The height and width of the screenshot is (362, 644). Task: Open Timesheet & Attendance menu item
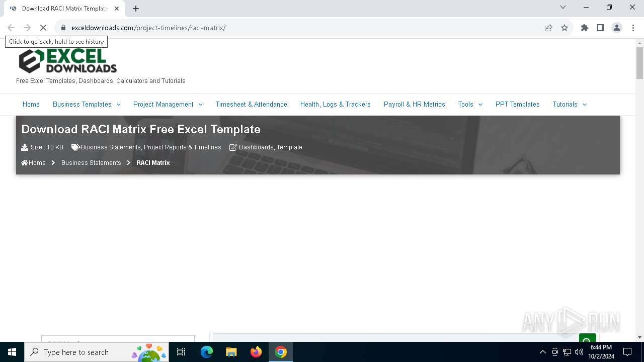pos(252,105)
